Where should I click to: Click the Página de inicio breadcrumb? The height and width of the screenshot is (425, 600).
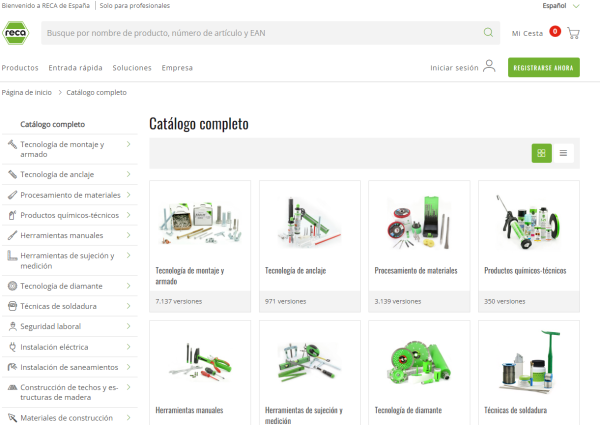click(27, 92)
